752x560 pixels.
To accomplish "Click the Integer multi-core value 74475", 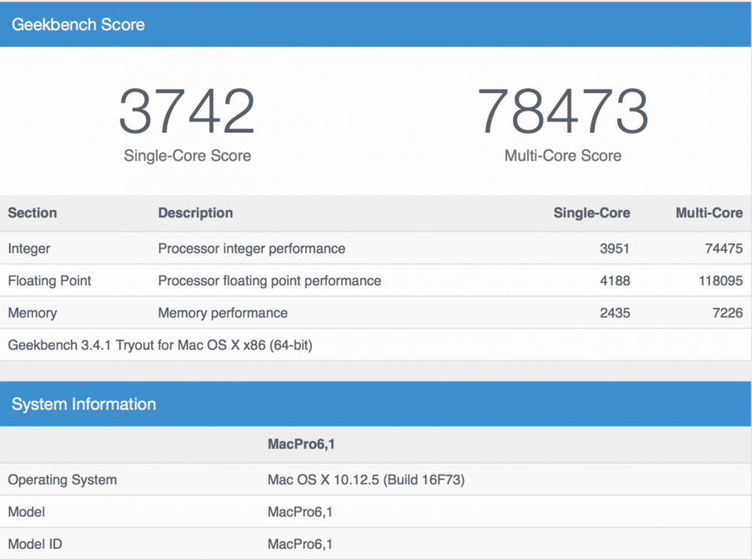I will (x=723, y=248).
